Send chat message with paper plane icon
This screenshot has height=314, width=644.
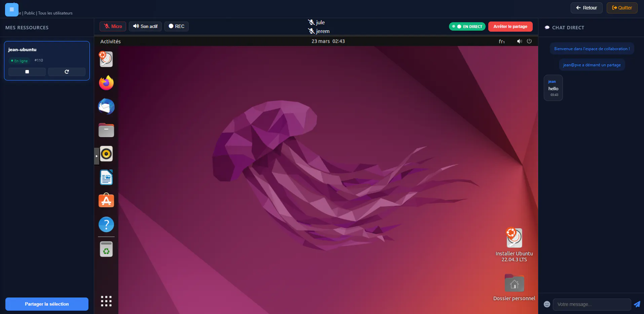coord(637,304)
